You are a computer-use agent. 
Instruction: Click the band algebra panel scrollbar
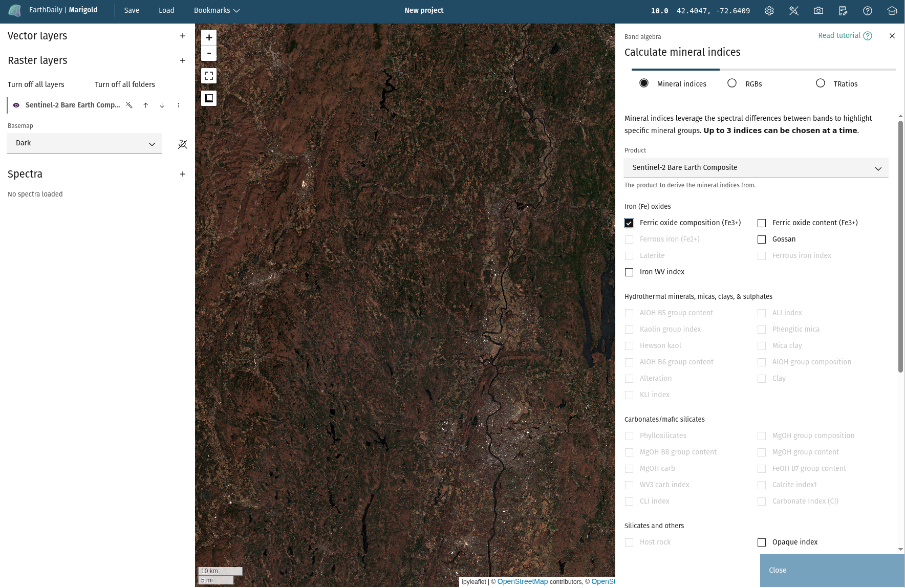click(900, 246)
